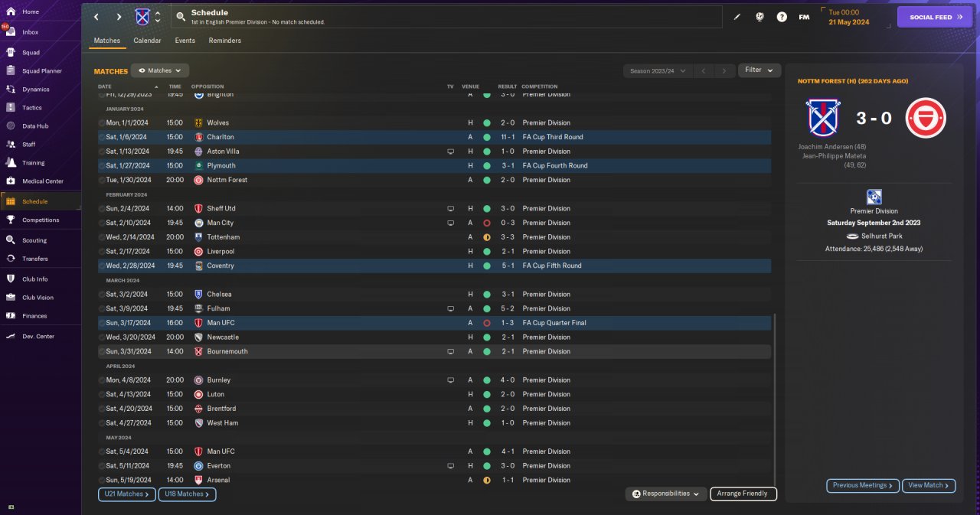Image resolution: width=980 pixels, height=515 pixels.
Task: Click the forward navigation arrow
Action: (x=119, y=17)
